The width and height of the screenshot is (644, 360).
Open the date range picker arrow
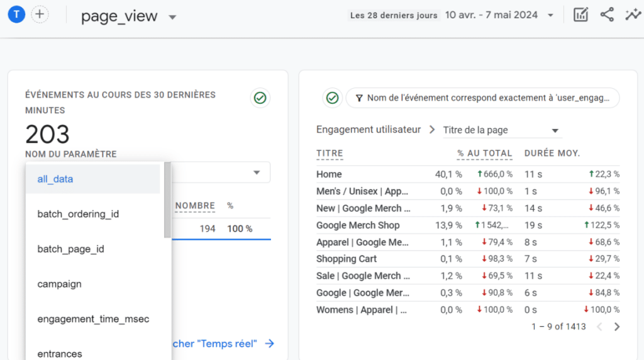550,16
